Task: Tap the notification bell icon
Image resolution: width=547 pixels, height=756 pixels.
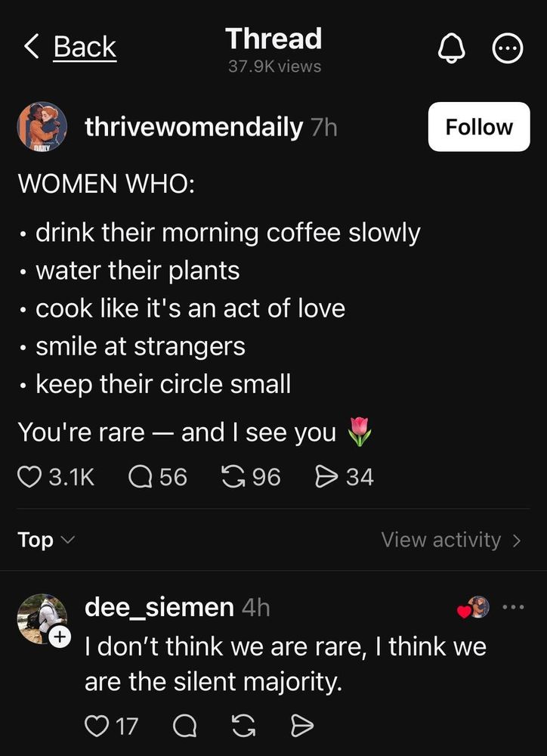Action: 450,50
